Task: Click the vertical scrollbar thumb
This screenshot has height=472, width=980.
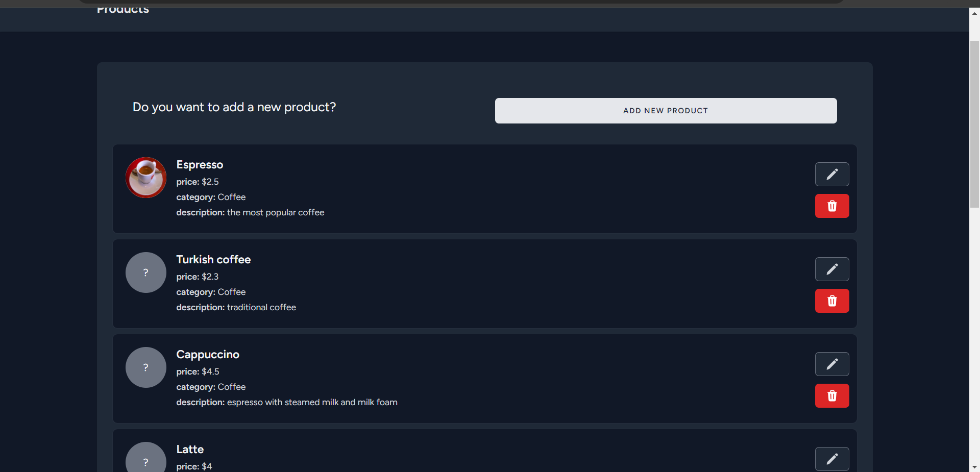Action: point(974,122)
